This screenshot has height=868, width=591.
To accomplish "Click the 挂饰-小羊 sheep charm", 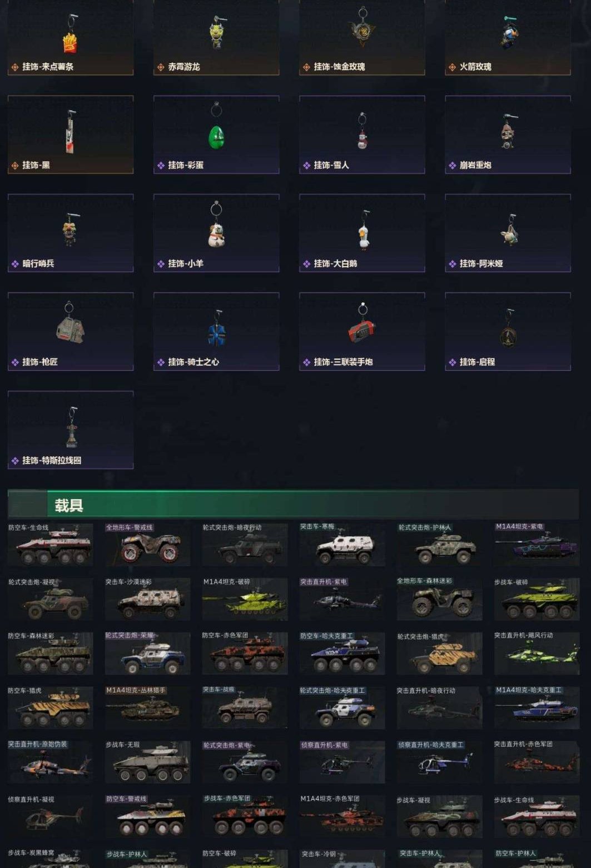I will (216, 233).
